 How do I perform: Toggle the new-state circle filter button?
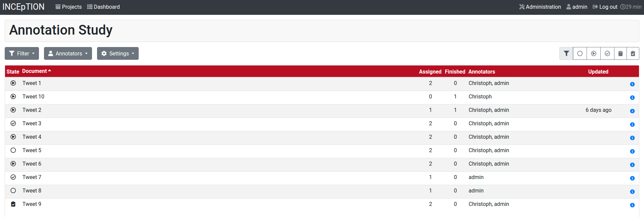click(580, 53)
